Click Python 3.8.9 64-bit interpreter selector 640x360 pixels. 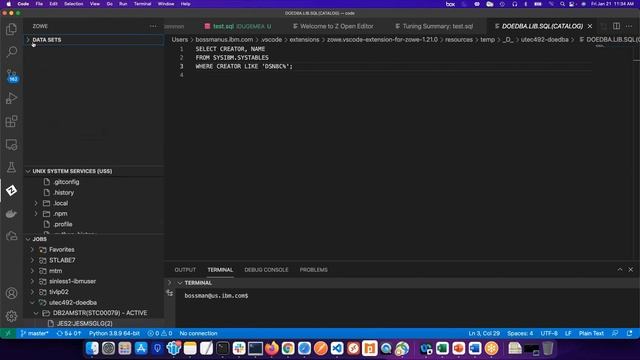click(x=114, y=333)
